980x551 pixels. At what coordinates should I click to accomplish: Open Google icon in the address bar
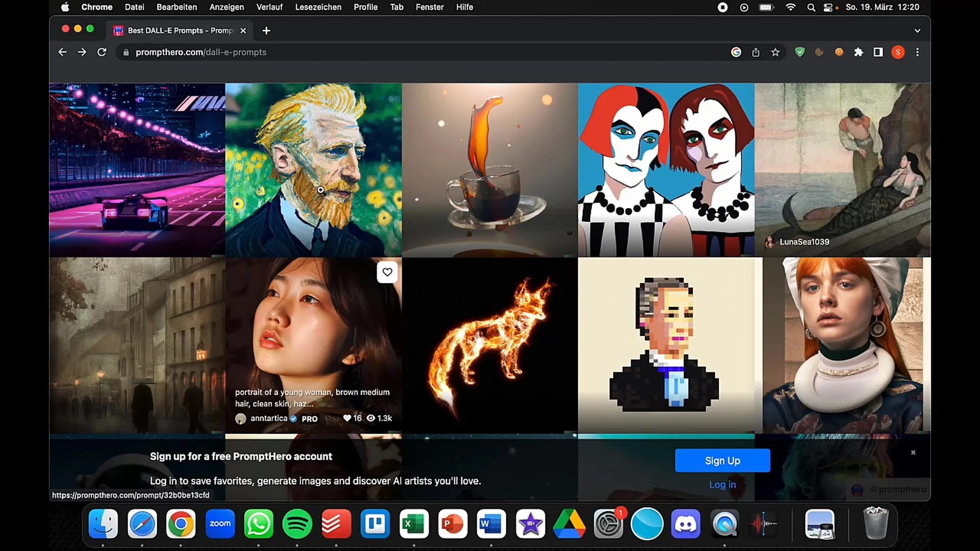[x=736, y=52]
